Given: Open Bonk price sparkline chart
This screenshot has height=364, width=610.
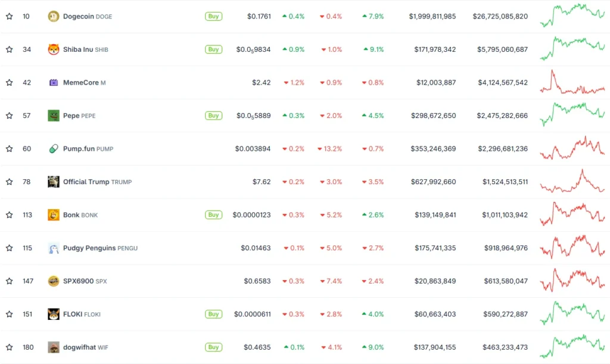Looking at the screenshot, I should pyautogui.click(x=572, y=214).
